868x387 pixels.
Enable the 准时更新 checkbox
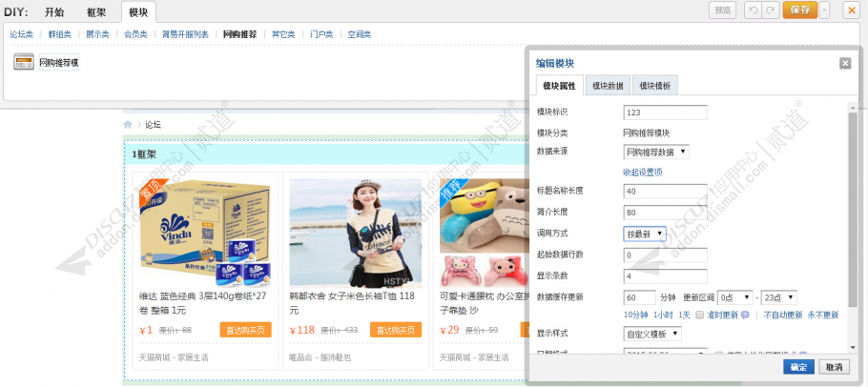click(700, 316)
